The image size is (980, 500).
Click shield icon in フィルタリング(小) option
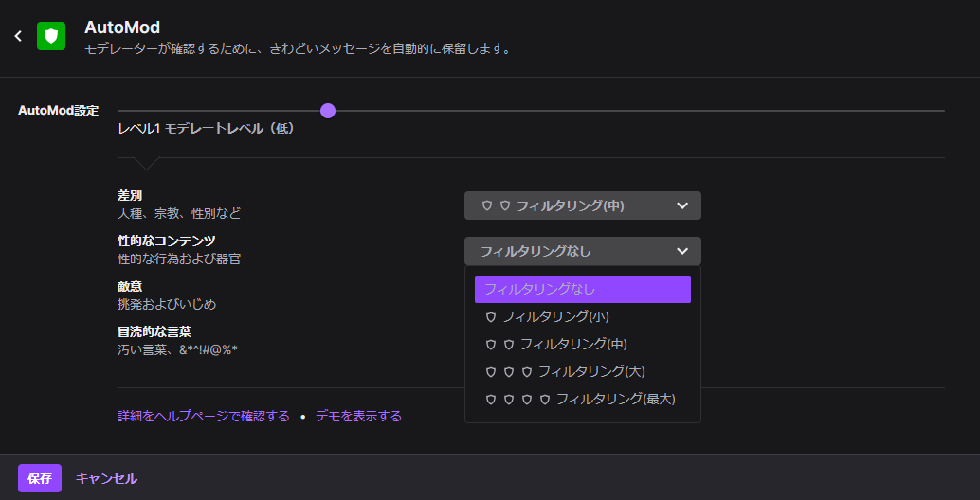coord(490,316)
